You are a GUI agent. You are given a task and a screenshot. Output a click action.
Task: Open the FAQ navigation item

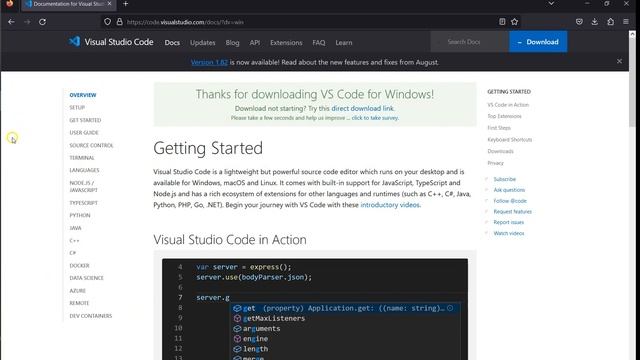[x=319, y=42]
